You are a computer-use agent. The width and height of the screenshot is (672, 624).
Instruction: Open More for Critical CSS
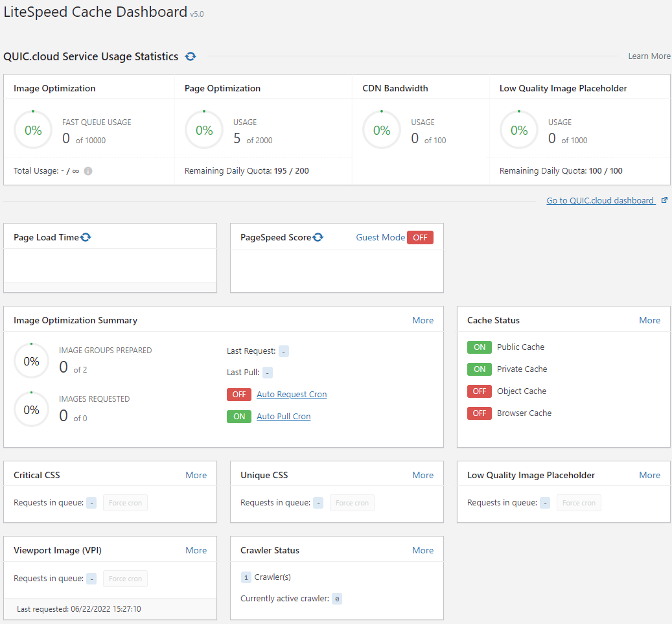196,475
